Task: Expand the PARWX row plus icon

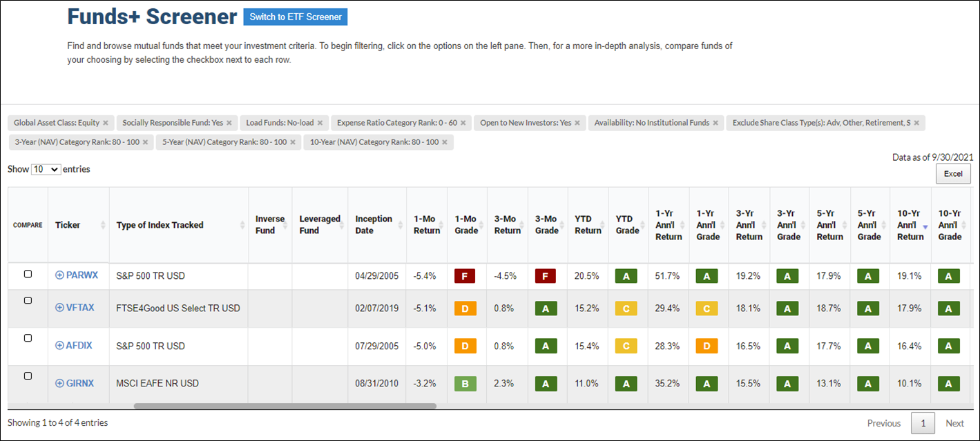Action: (x=59, y=275)
